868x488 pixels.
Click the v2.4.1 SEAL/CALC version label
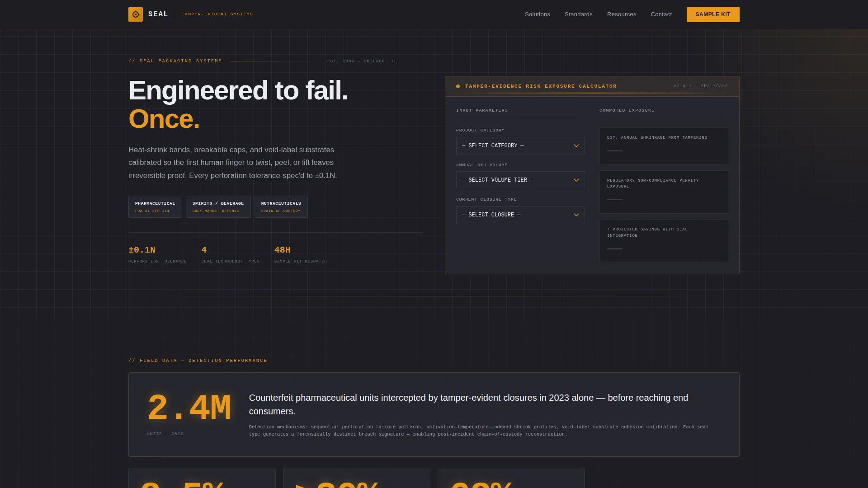701,86
